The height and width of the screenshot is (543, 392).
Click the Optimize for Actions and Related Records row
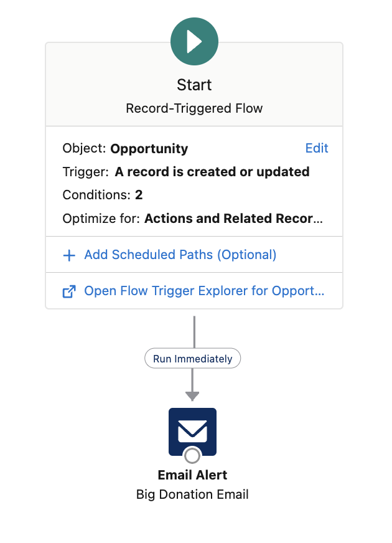pyautogui.click(x=193, y=219)
